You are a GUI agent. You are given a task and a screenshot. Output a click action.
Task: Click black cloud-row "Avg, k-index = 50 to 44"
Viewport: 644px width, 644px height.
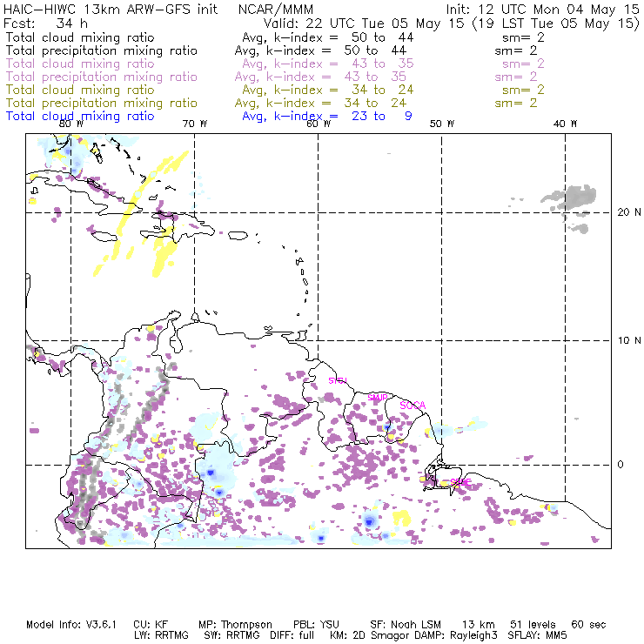coord(328,37)
